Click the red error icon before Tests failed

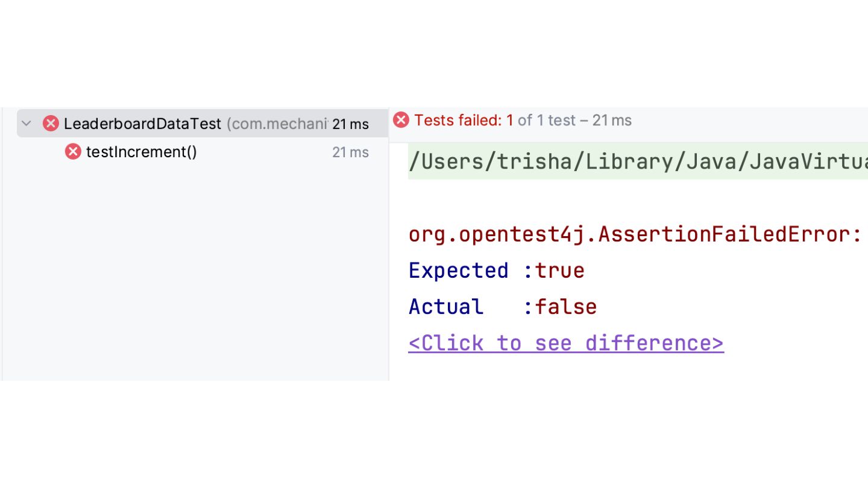(401, 120)
